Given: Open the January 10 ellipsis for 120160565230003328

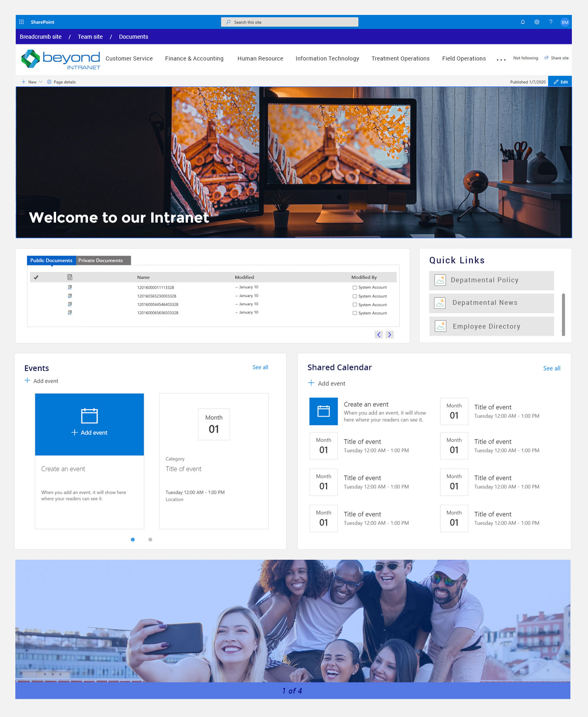Looking at the screenshot, I should pyautogui.click(x=237, y=296).
